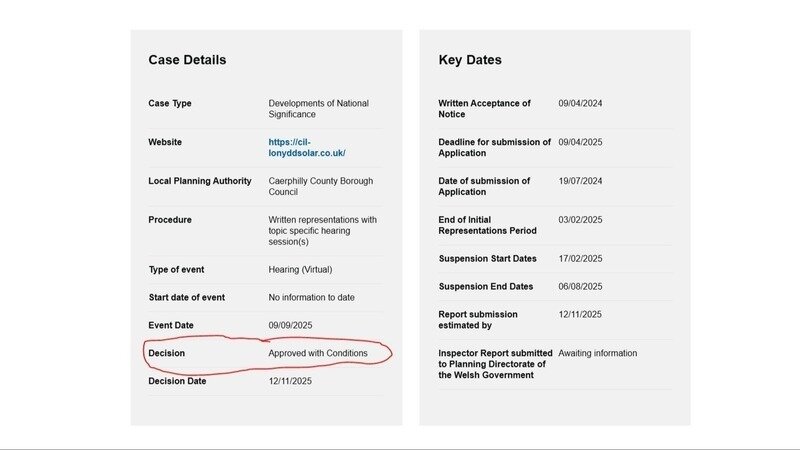The image size is (800, 450).
Task: Open the cil-lonyddsolar.co.uk website link
Action: [x=306, y=147]
